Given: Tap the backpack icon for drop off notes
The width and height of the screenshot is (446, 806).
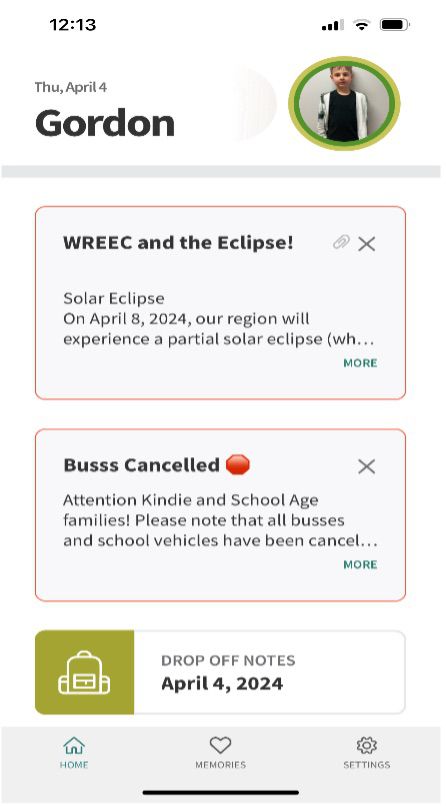Looking at the screenshot, I should point(84,672).
